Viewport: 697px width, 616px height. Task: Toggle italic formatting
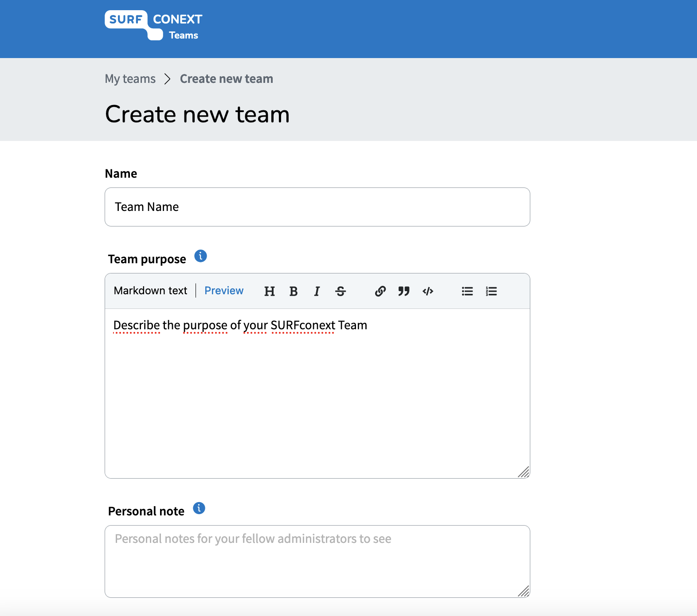pyautogui.click(x=317, y=291)
